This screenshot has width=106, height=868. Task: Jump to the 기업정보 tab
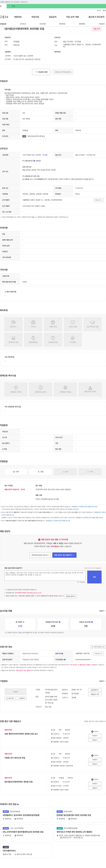(102, 24)
